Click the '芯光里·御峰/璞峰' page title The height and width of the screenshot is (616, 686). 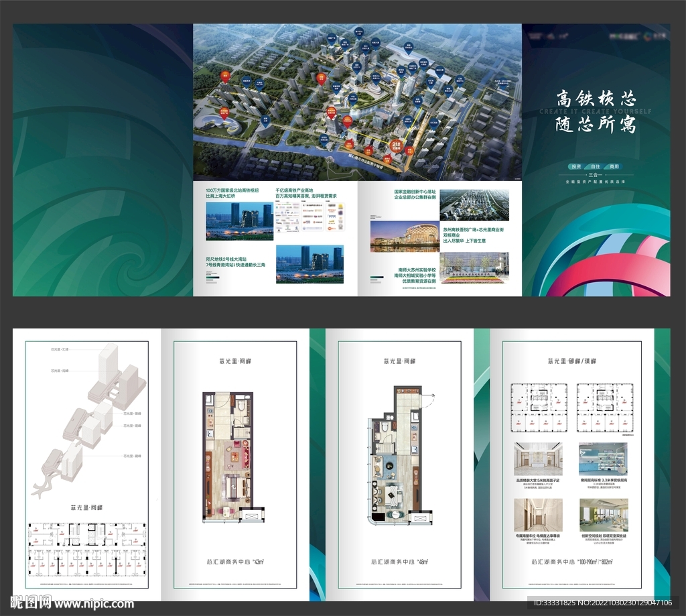click(572, 361)
